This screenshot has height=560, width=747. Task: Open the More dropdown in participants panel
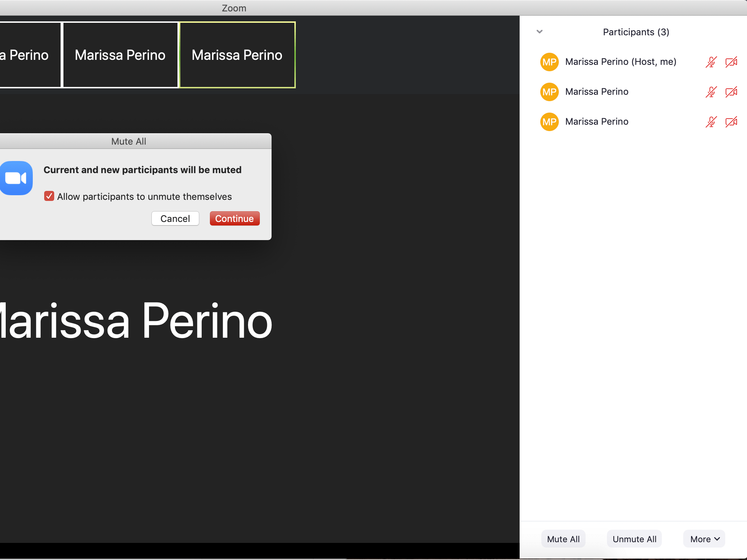click(x=704, y=539)
